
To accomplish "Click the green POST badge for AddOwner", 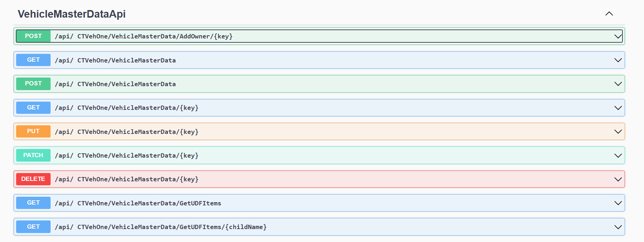I will pos(33,36).
